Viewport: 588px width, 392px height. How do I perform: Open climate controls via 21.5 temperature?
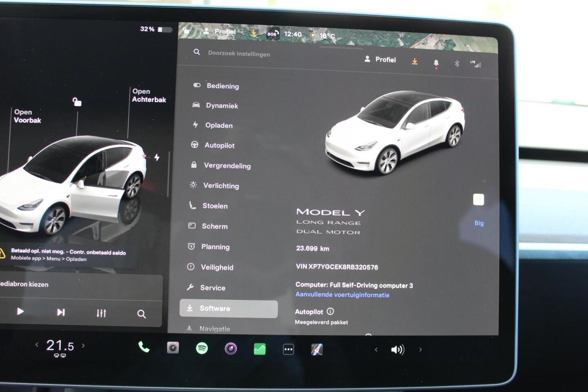click(60, 346)
